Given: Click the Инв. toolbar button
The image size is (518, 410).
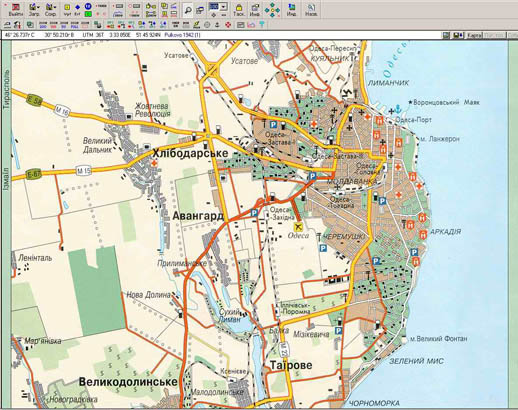Looking at the screenshot, I should point(255,10).
